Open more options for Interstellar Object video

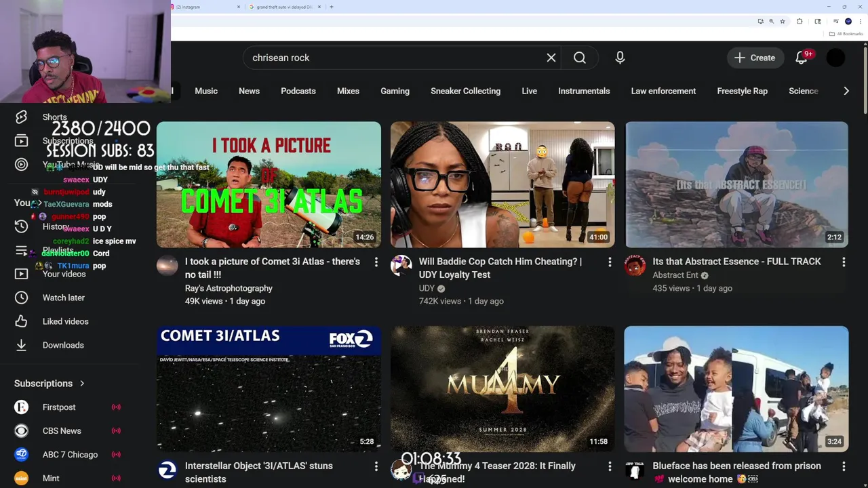(376, 466)
